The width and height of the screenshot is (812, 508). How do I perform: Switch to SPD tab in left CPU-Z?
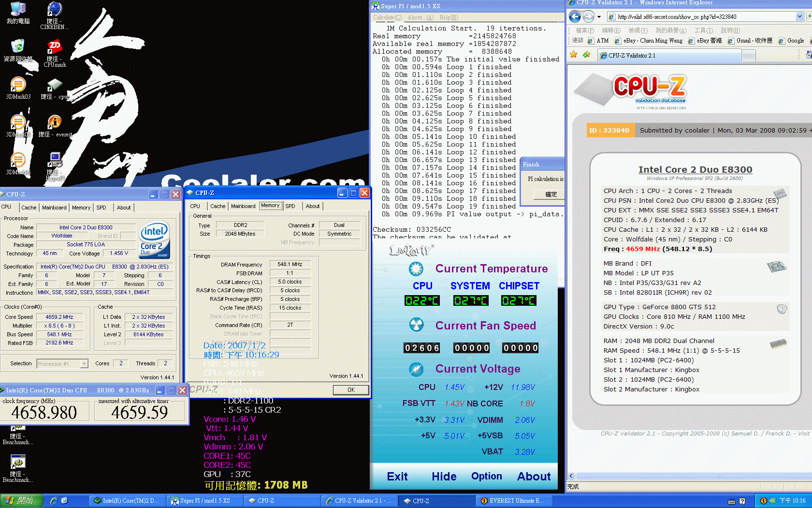(x=101, y=208)
